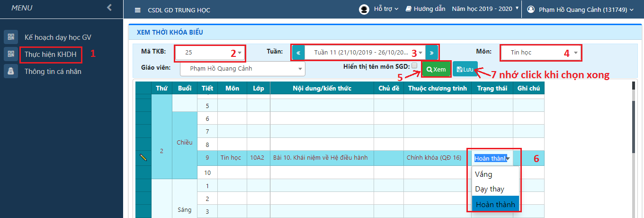The image size is (644, 218).
Task: Collapse the MENU sidebar with chevron
Action: pos(109,8)
